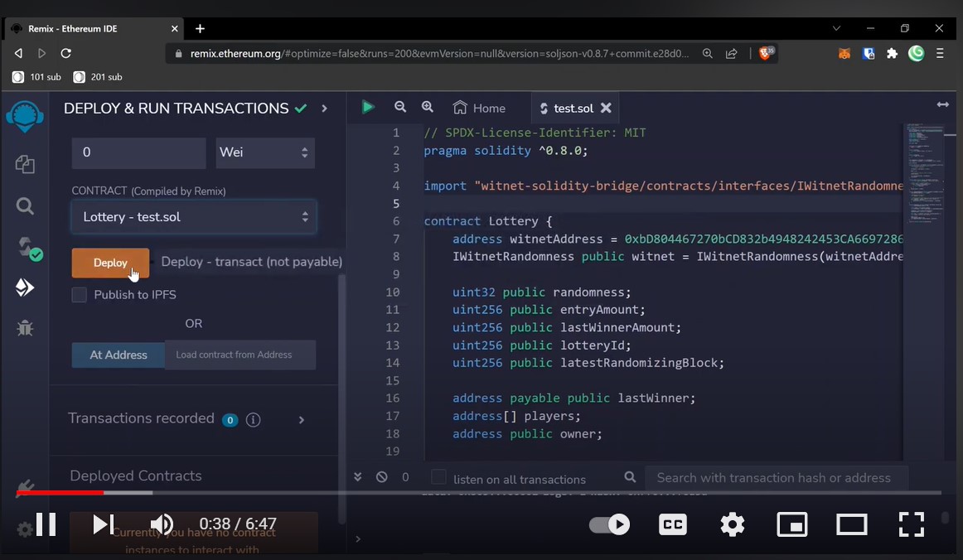Screen dimensions: 963x560
Task: Click orange Deploy button
Action: 110,263
